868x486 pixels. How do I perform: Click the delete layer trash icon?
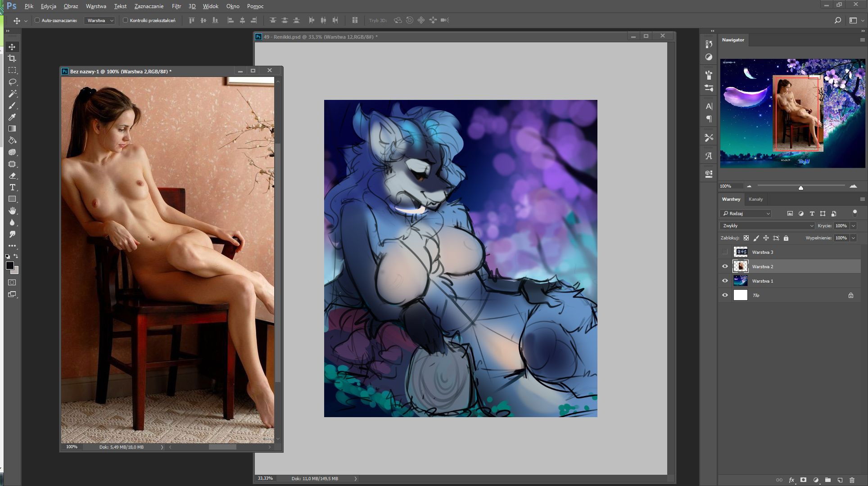click(x=852, y=480)
